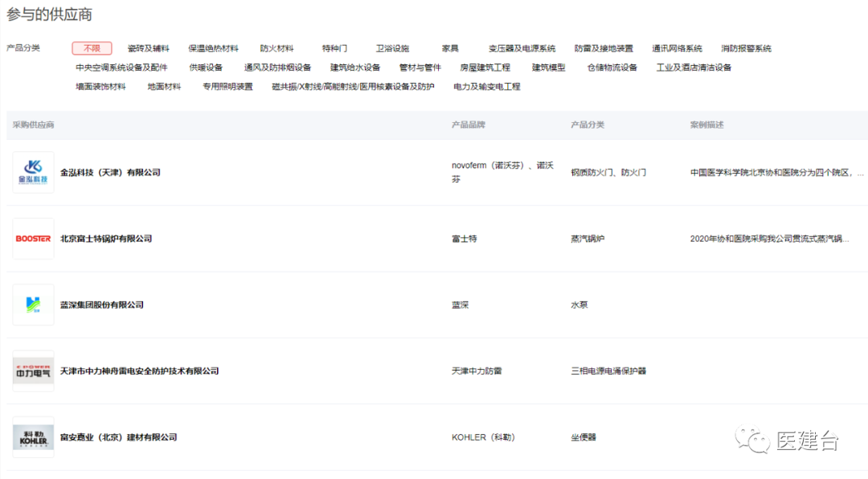Click the 采购供应商 column header
This screenshot has height=479, width=868.
point(35,125)
